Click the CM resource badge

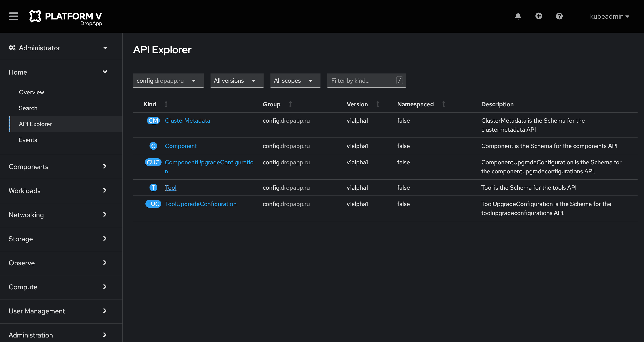tap(153, 121)
